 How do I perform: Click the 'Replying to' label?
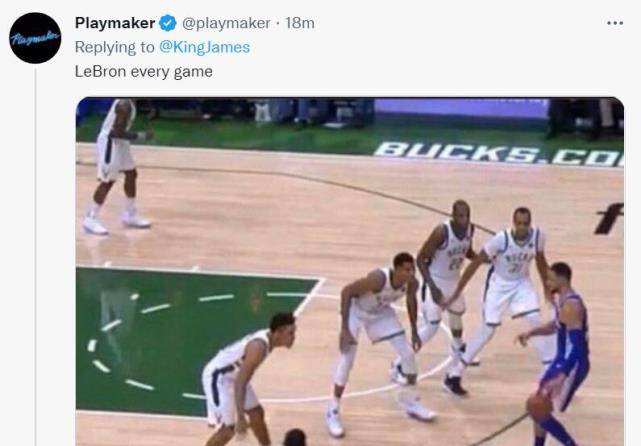click(x=115, y=47)
